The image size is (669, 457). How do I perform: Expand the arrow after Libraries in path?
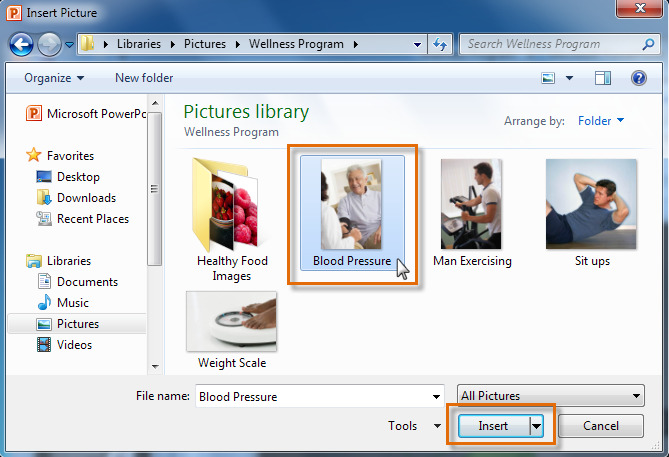point(173,44)
